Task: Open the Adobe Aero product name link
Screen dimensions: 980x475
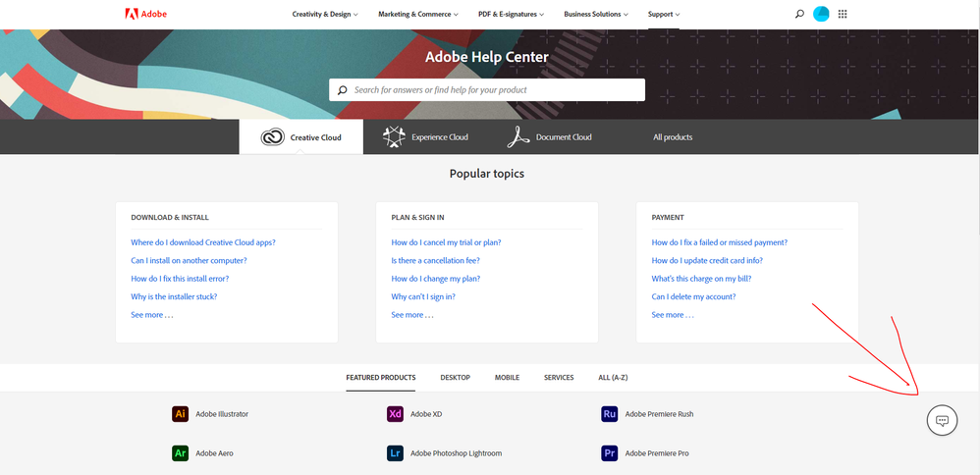Action: pyautogui.click(x=214, y=453)
